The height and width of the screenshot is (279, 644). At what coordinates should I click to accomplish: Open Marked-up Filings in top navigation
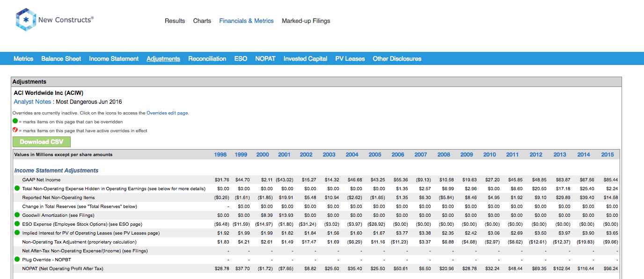306,21
